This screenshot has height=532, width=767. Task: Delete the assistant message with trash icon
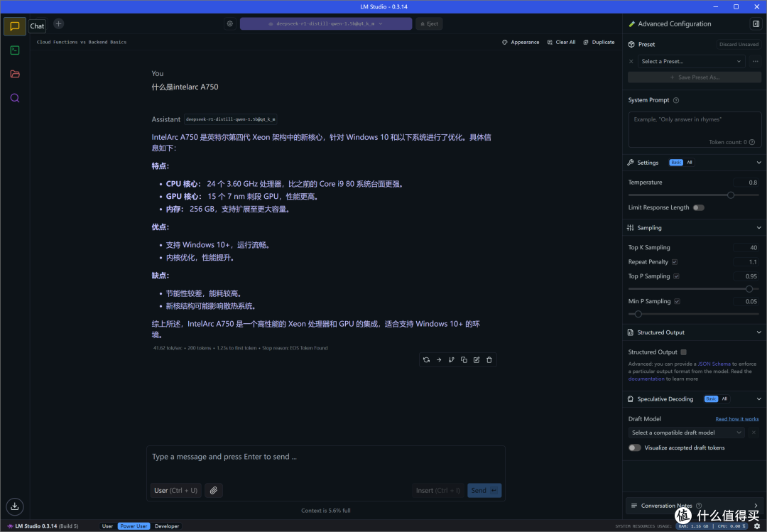(489, 359)
